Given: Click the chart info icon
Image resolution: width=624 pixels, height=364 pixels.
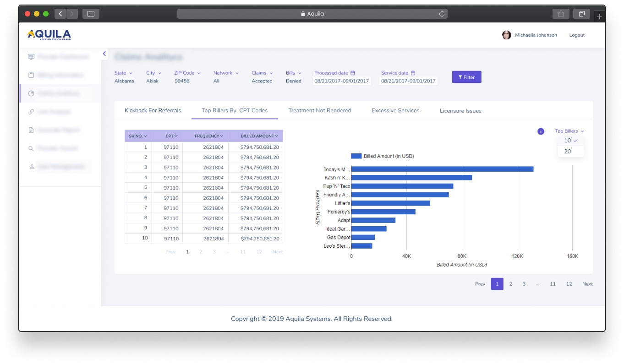Looking at the screenshot, I should pos(541,131).
